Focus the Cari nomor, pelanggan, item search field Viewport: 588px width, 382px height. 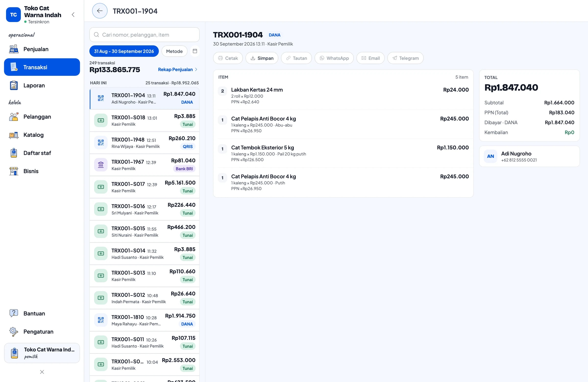144,35
